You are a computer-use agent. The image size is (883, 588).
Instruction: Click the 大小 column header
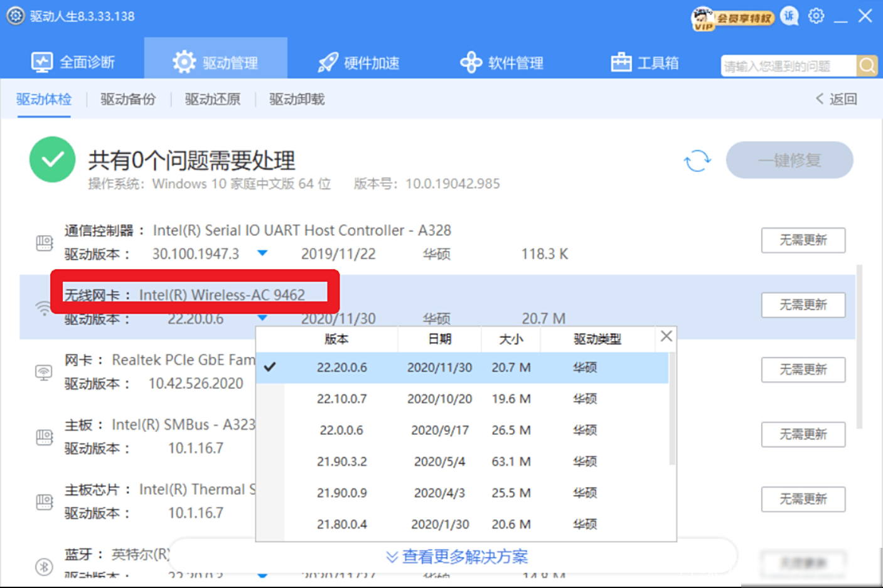tap(511, 339)
